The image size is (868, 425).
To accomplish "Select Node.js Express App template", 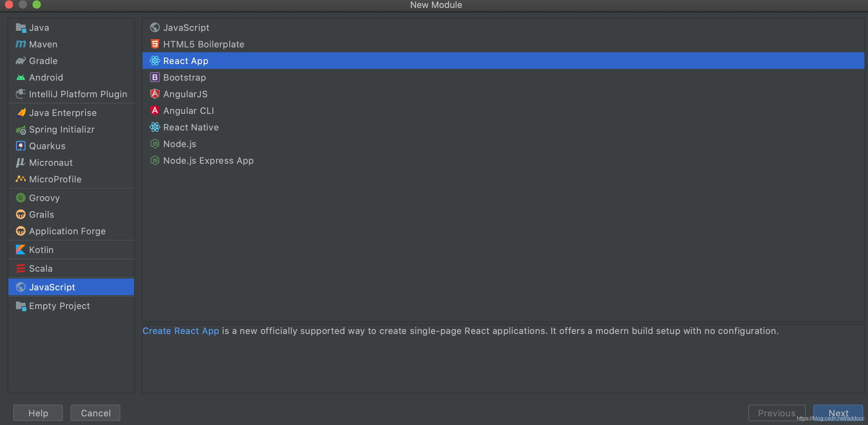I will tap(503, 161).
